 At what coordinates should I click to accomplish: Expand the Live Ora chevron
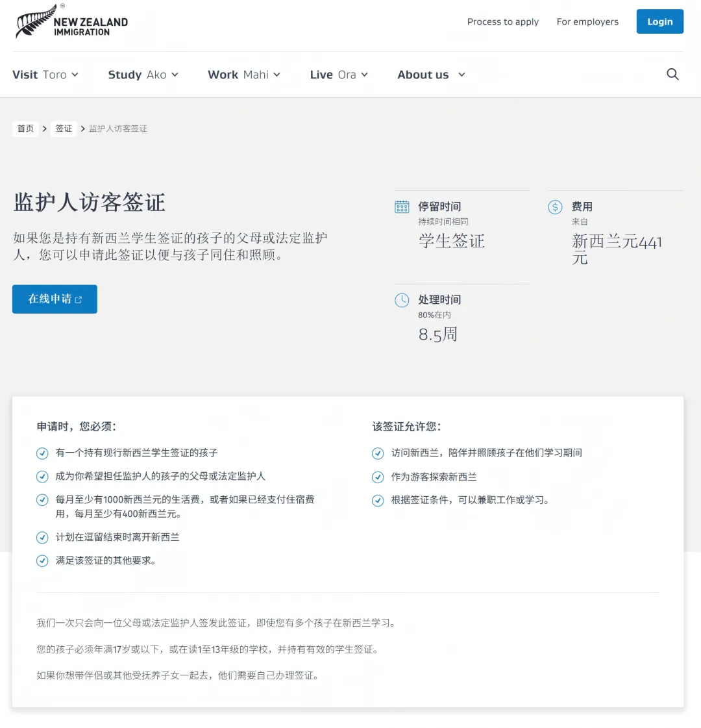click(x=365, y=74)
